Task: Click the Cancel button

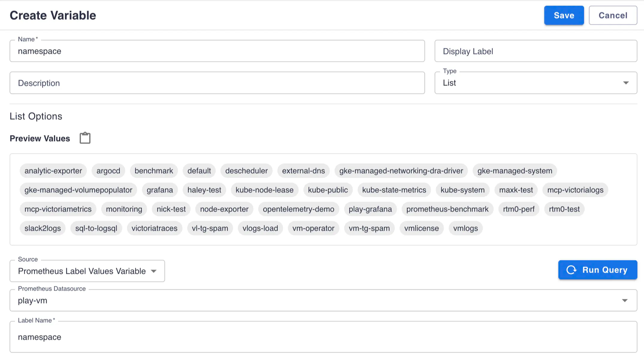Action: pos(613,15)
